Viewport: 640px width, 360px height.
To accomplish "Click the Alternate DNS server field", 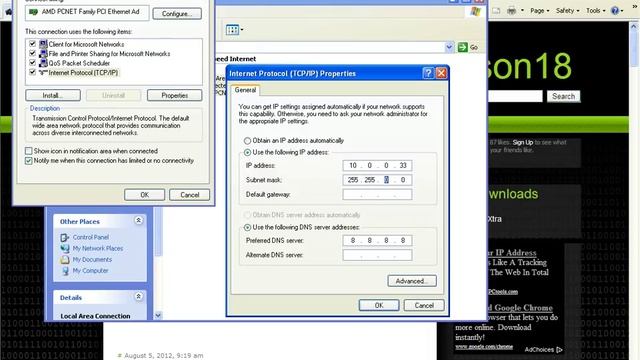I will pyautogui.click(x=377, y=255).
